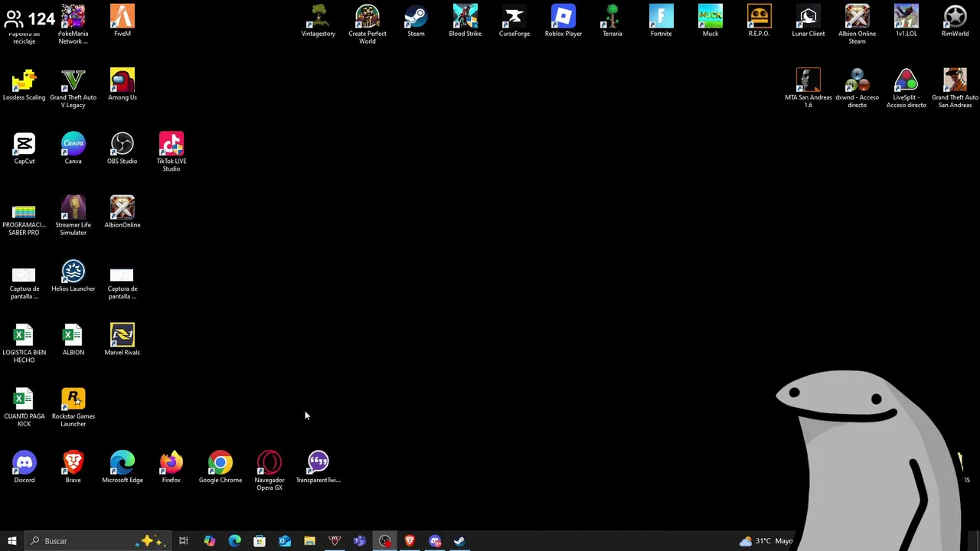Click the Brave icon in the taskbar
The height and width of the screenshot is (551, 980).
(x=410, y=541)
